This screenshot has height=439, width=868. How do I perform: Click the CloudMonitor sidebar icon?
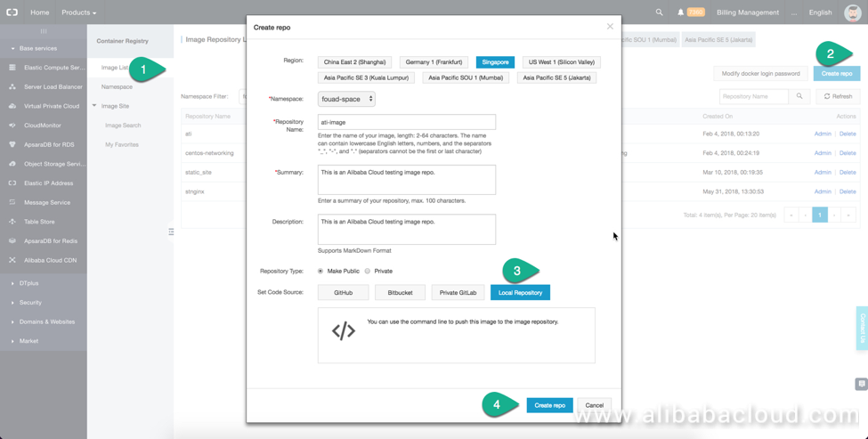pyautogui.click(x=12, y=126)
